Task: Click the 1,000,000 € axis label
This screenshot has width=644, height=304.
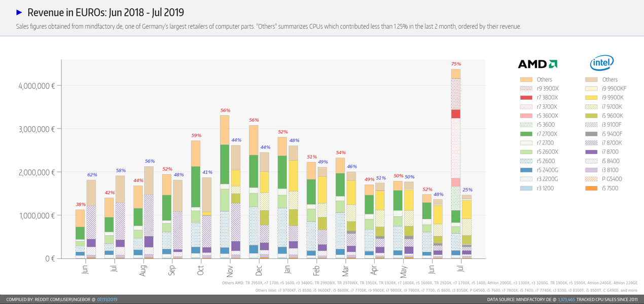Action: click(x=37, y=215)
